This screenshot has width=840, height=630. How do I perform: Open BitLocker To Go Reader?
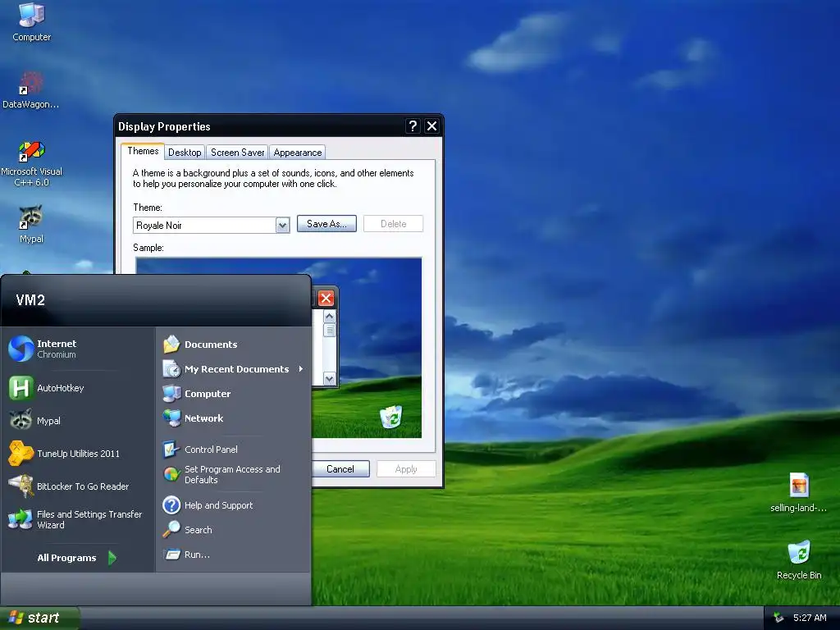(78, 486)
